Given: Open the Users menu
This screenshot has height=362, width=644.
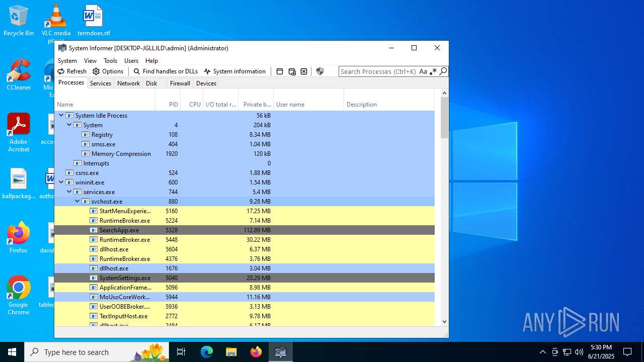Looking at the screenshot, I should click(131, 61).
